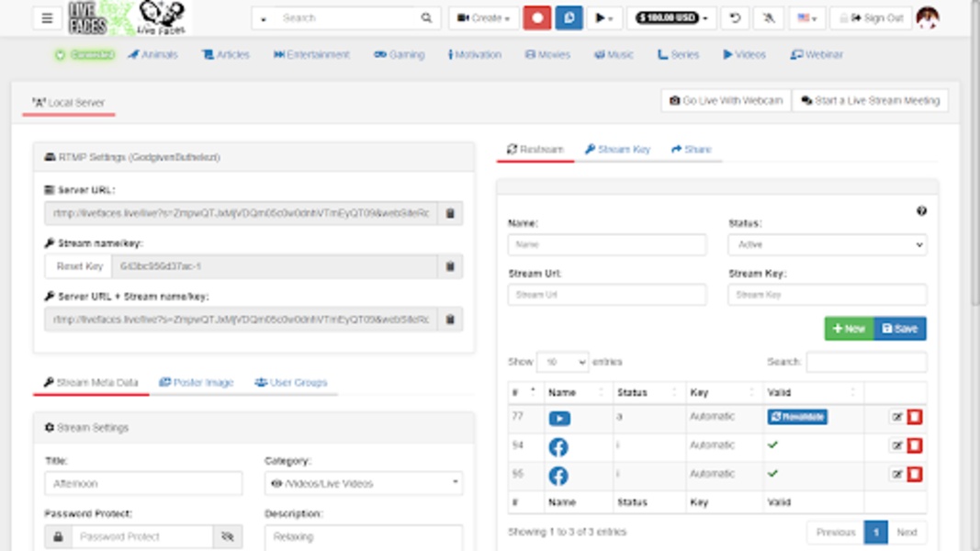The image size is (980, 551).
Task: Edit restream entry 77
Action: 896,417
